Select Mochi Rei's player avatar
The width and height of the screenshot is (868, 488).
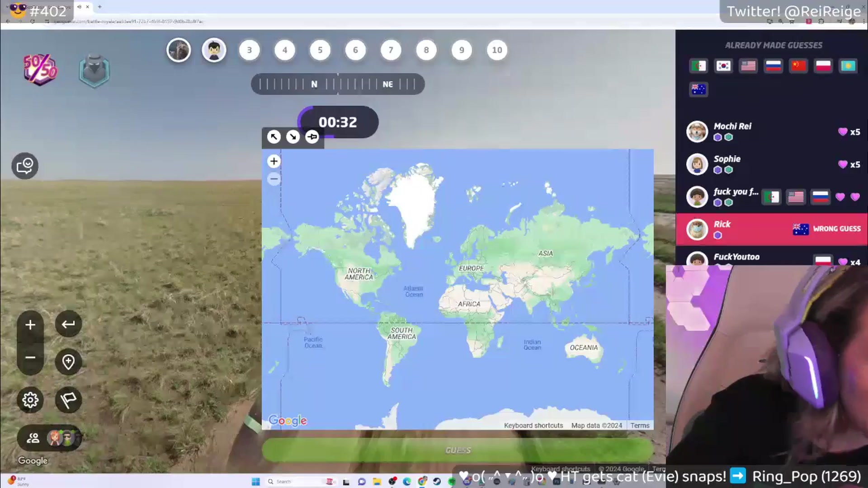tap(697, 131)
